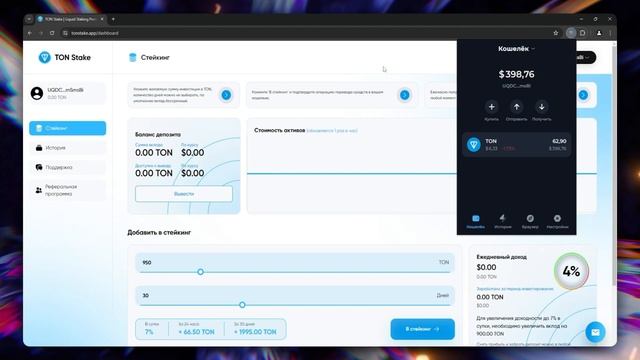Open Кошелёк tab in wallet bottom bar
Viewport: 640px width, 360px height.
point(476,222)
